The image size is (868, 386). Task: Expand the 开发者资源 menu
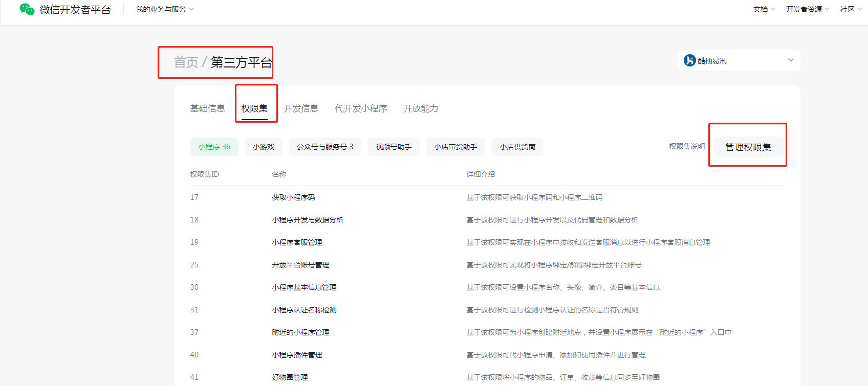tap(807, 9)
